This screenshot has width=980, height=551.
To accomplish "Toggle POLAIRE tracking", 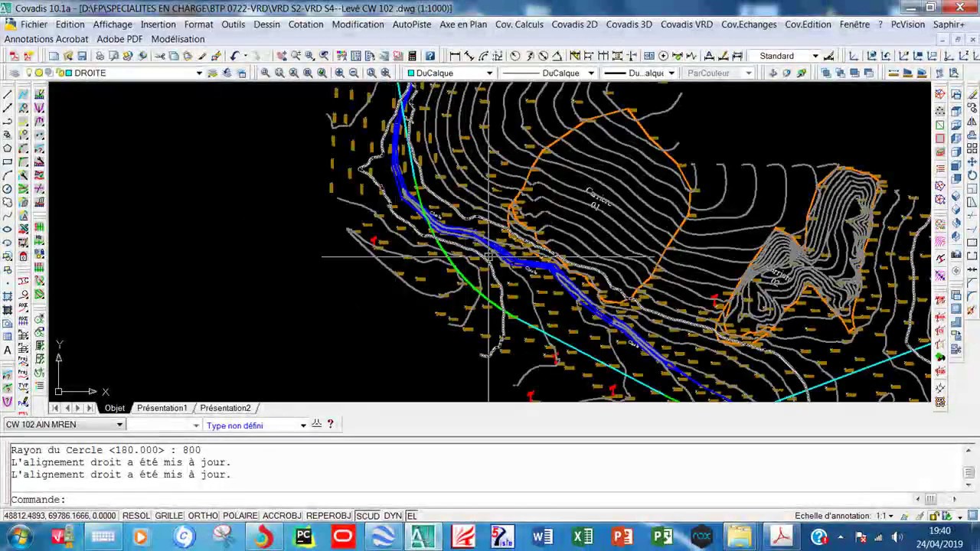I will pos(240,516).
